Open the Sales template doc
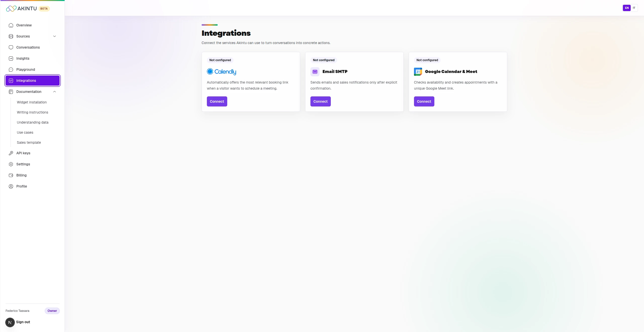This screenshot has width=644, height=332. [29, 142]
